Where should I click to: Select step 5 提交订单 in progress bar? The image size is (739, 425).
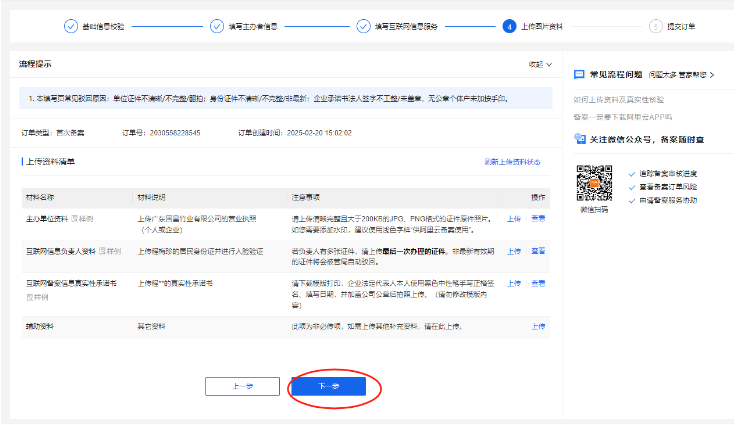pyautogui.click(x=656, y=27)
